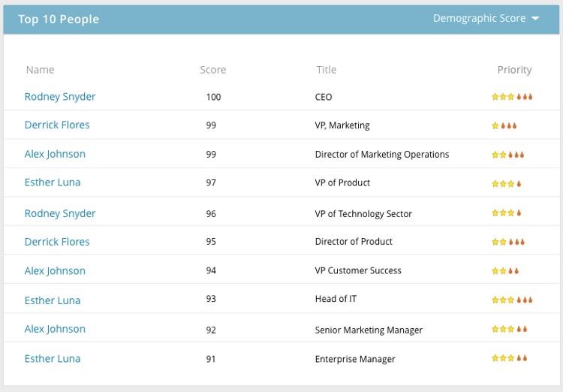This screenshot has width=563, height=392.
Task: Click the priority stars icon for CEO row
Action: click(512, 97)
